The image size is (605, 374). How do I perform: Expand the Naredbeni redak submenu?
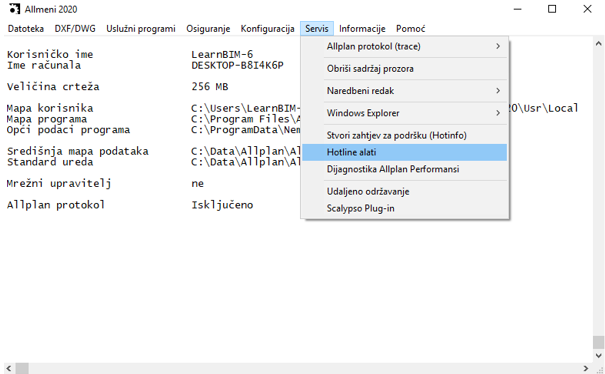[405, 91]
